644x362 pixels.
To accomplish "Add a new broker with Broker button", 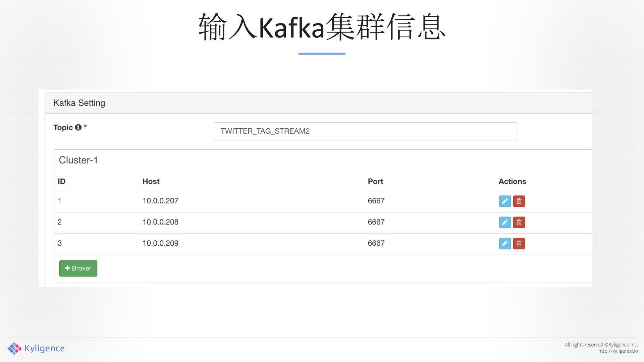I will [78, 268].
